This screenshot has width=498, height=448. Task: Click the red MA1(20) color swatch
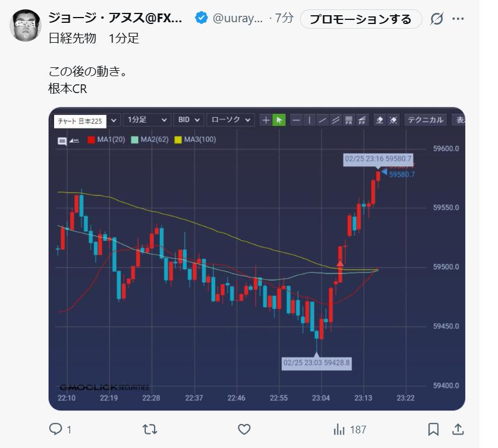pos(91,140)
